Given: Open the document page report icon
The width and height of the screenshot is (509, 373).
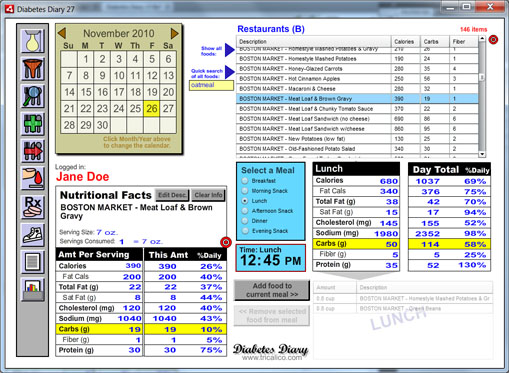Looking at the screenshot, I should coord(33,262).
